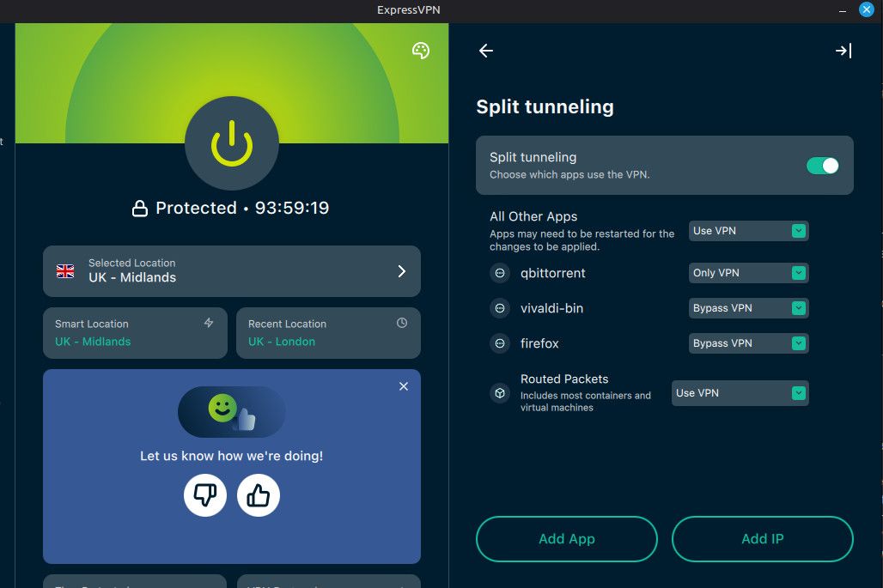Click the firefox app icon

pyautogui.click(x=500, y=343)
